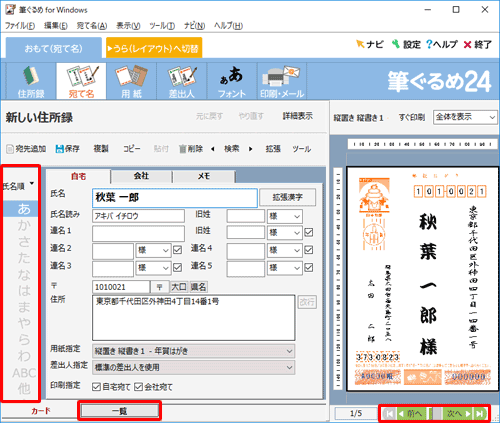500x423 pixels.
Task: Jump to the last record button
Action: [x=480, y=414]
